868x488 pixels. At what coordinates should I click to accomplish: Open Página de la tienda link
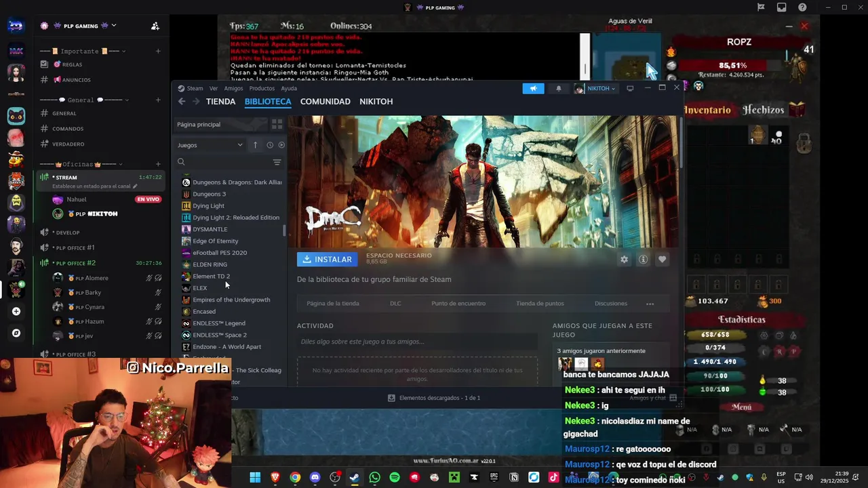coord(333,304)
